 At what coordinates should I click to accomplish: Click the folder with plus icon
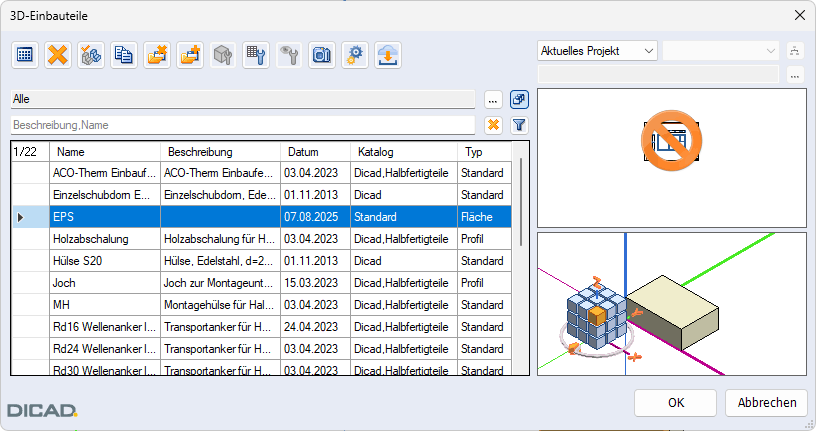[190, 56]
